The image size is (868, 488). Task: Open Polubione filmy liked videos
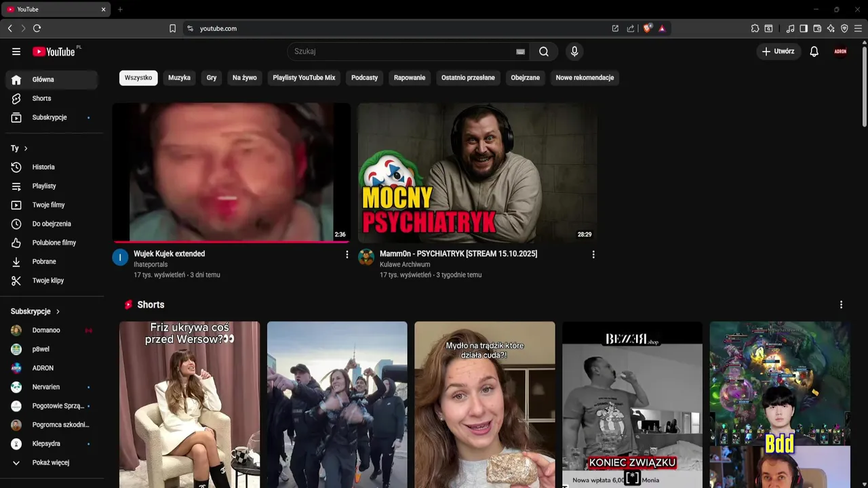click(x=52, y=243)
